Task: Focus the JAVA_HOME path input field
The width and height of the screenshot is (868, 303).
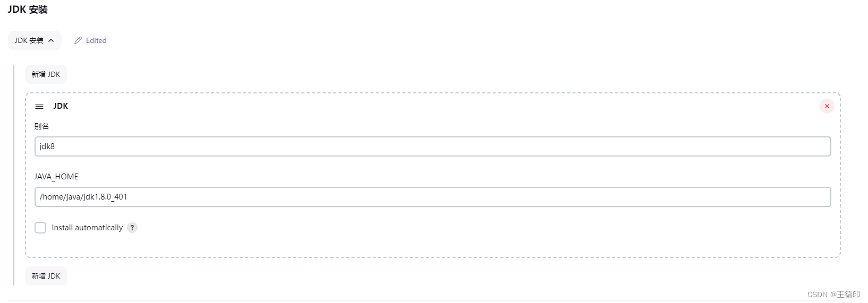Action: coord(433,197)
